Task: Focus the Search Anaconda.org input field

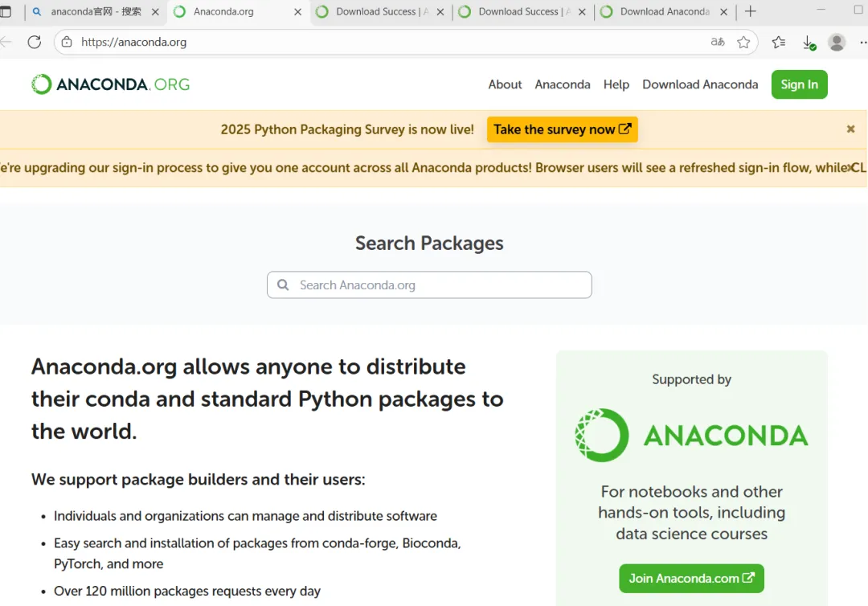Action: pos(429,285)
